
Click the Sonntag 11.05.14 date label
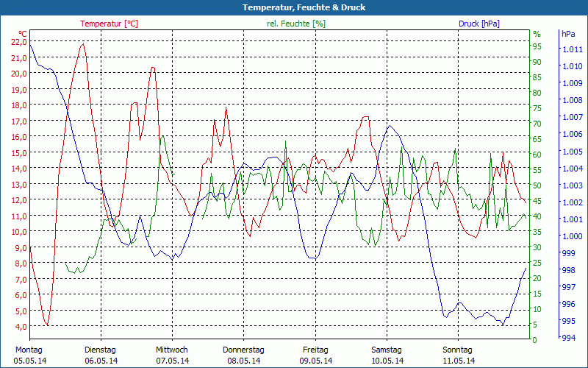pos(458,355)
